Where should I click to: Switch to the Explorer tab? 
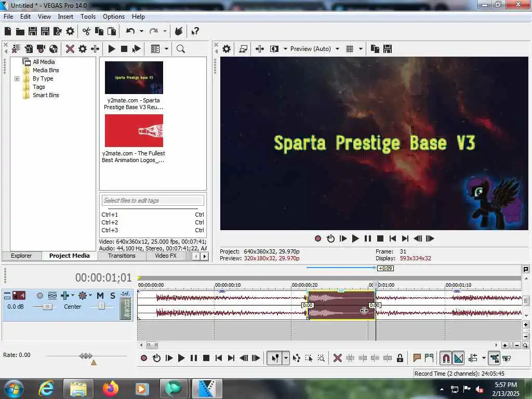(x=21, y=256)
